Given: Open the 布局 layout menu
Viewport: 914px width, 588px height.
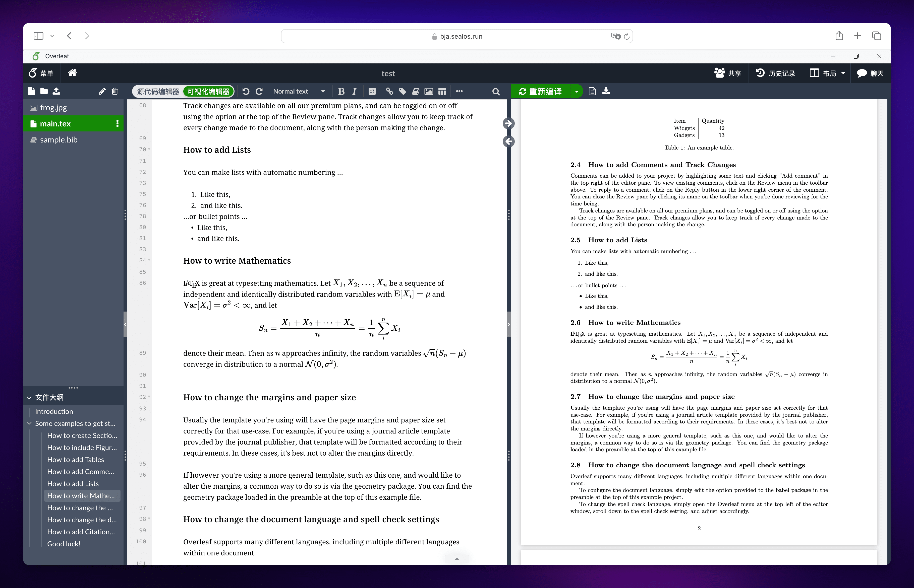Looking at the screenshot, I should coord(828,73).
